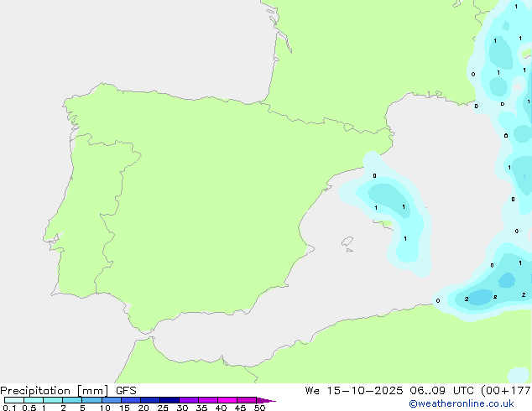
Task: Click the '0.1' legend scale label
Action: [9, 408]
